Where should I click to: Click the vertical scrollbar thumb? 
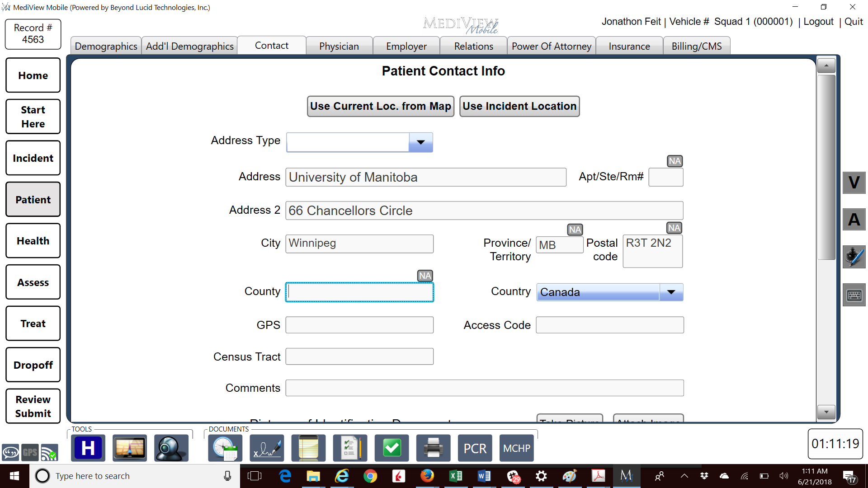826,167
